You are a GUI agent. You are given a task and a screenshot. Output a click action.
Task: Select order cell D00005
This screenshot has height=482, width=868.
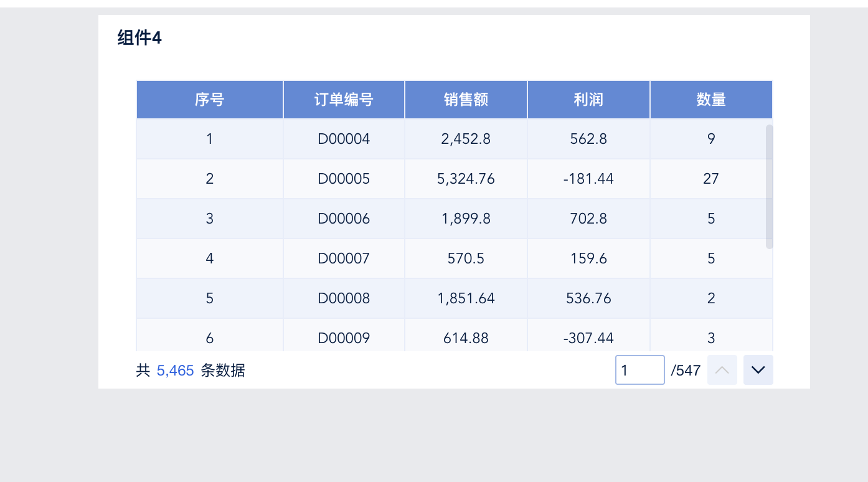(344, 179)
